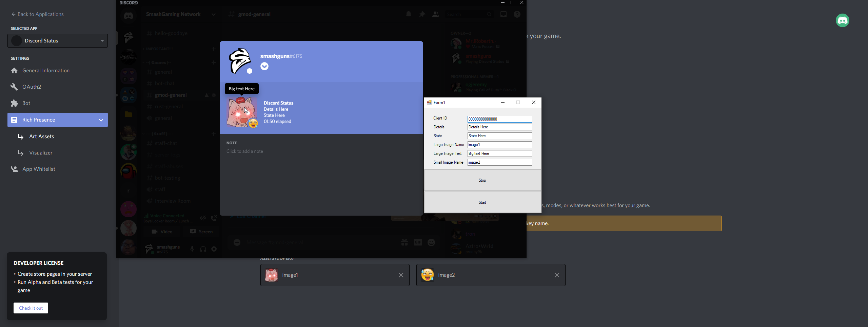The width and height of the screenshot is (868, 327).
Task: Click image2 asset thumbnail
Action: (x=428, y=275)
